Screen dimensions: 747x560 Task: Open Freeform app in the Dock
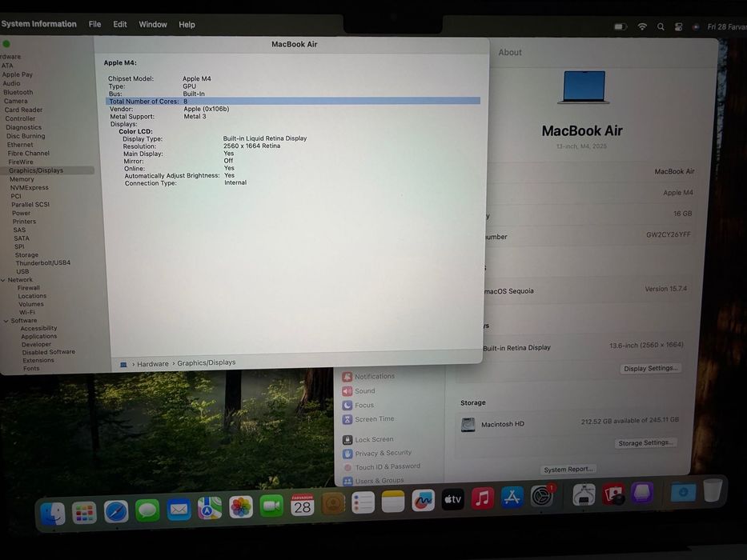point(423,501)
